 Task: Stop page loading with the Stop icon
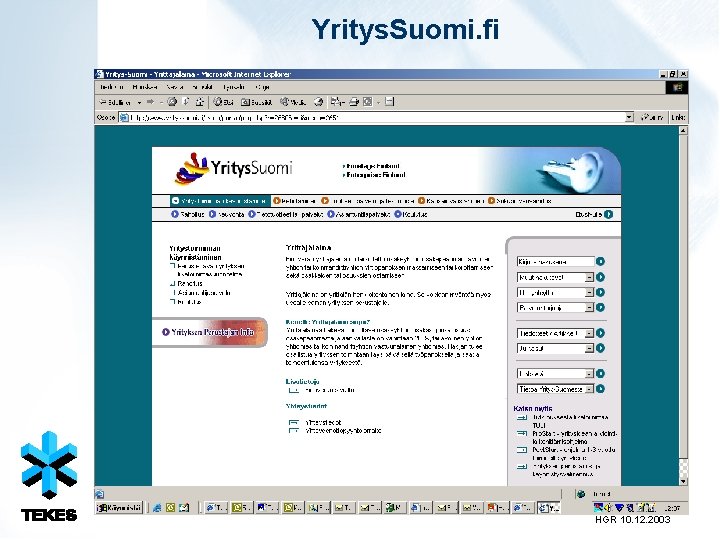point(172,102)
